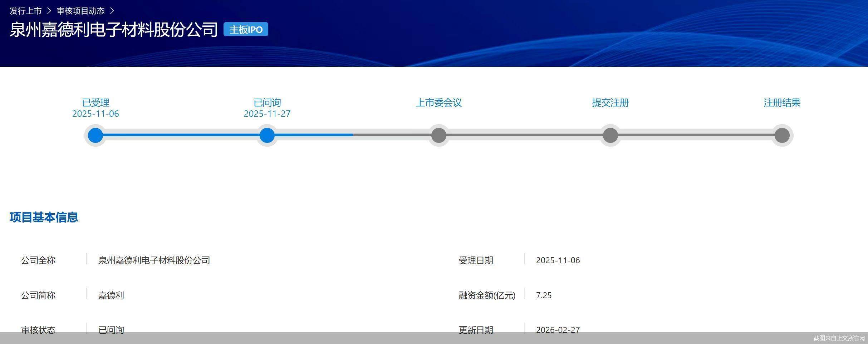Click the chevron after 发行上市 breadcrumb
The image size is (868, 344).
click(x=49, y=11)
